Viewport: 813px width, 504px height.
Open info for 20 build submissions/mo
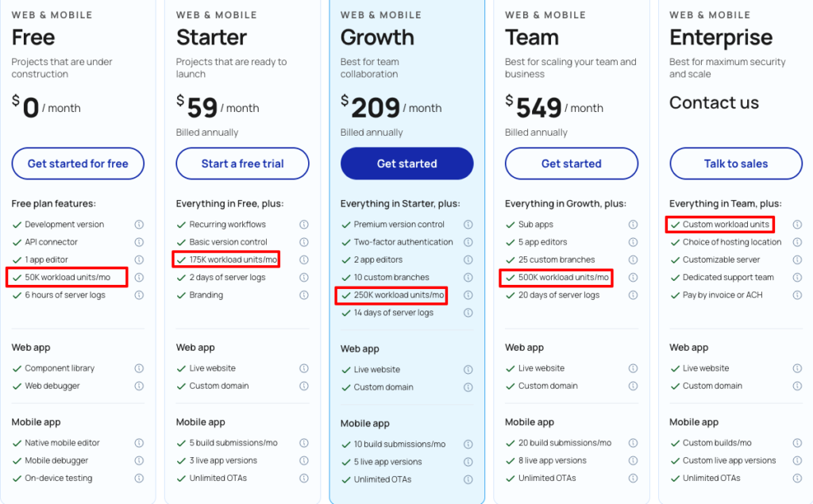point(633,443)
